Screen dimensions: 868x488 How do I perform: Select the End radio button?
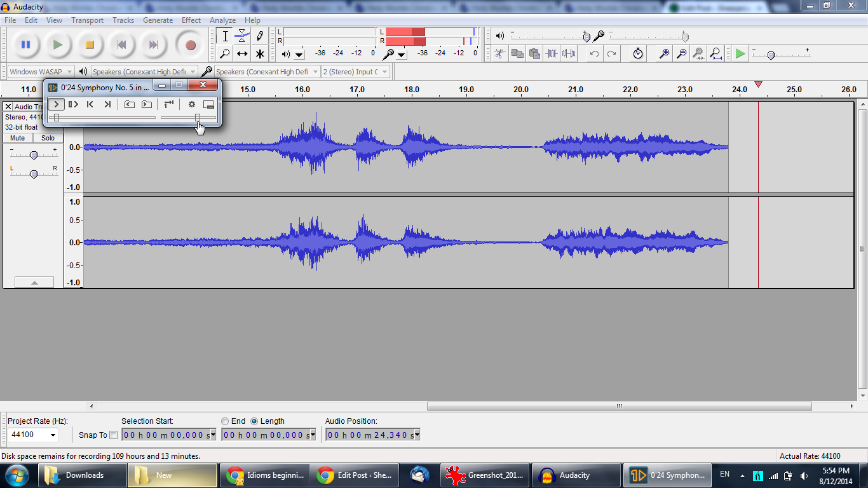click(225, 421)
